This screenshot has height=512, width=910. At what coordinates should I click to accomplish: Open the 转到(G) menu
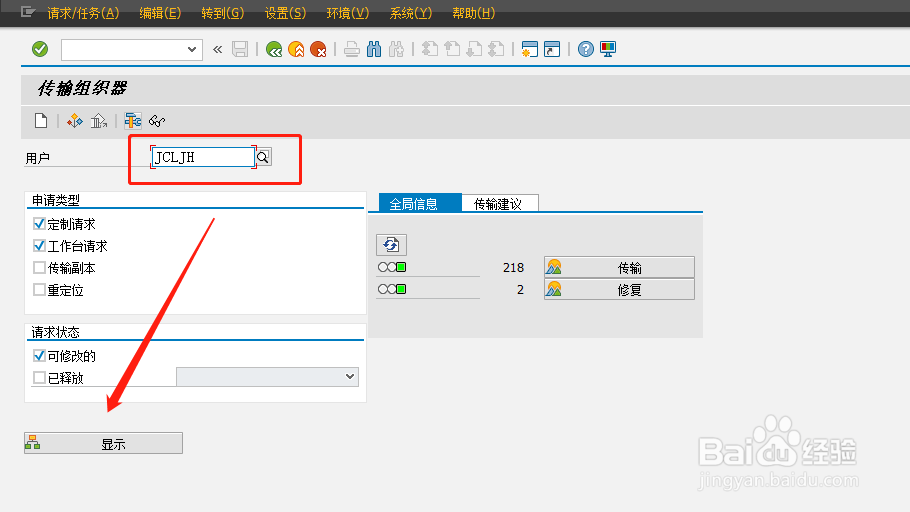click(x=222, y=13)
